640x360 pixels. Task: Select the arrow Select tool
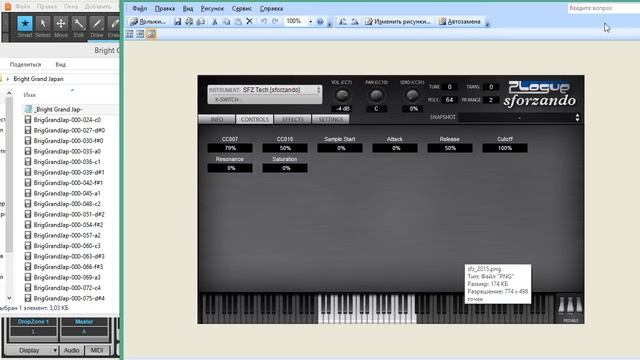[42, 24]
